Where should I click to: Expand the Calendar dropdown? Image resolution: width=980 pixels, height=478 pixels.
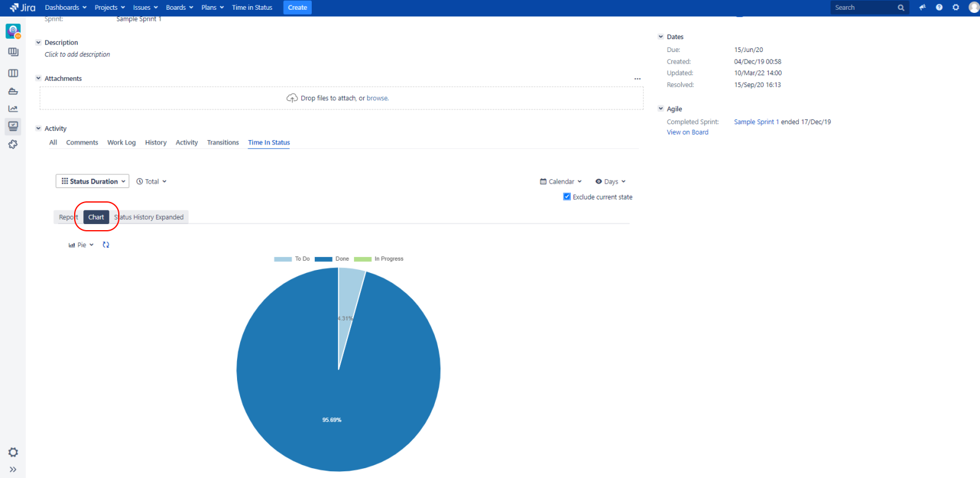click(560, 182)
